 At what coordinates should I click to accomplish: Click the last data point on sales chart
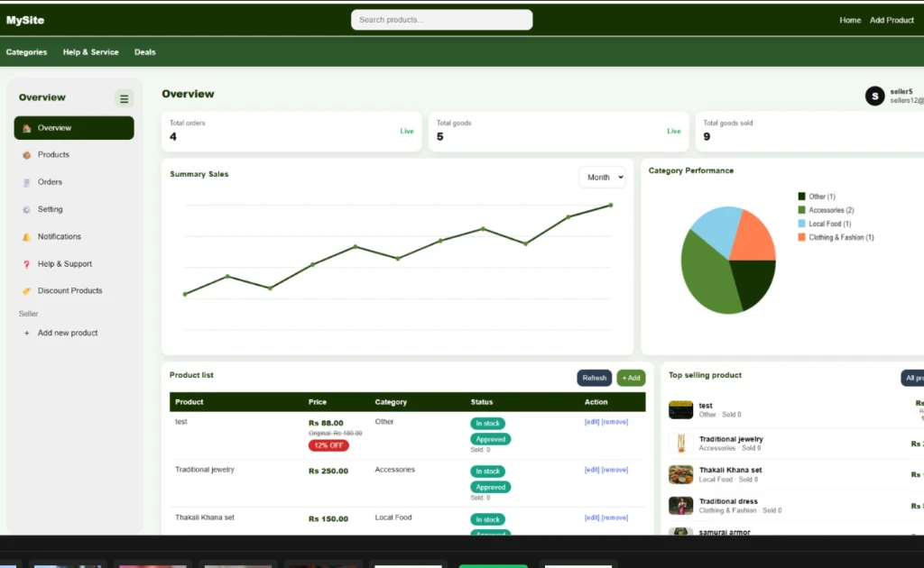[x=611, y=206]
